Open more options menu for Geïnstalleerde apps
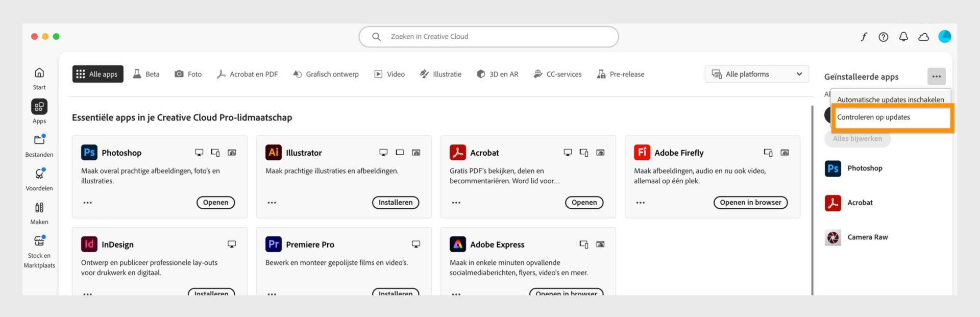Viewport: 980px width, 317px height. point(937,77)
